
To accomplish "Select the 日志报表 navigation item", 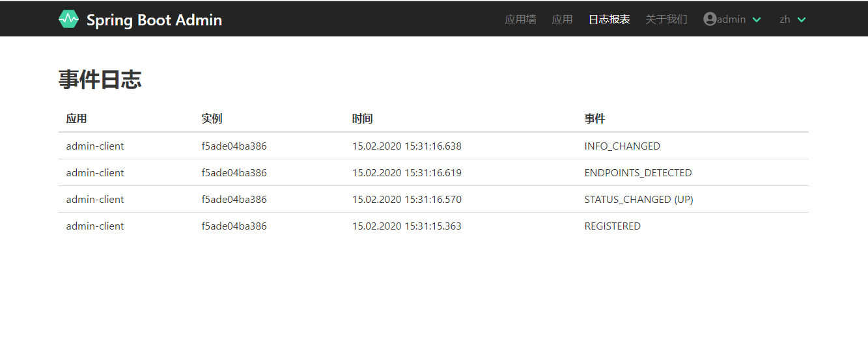I will pos(609,20).
